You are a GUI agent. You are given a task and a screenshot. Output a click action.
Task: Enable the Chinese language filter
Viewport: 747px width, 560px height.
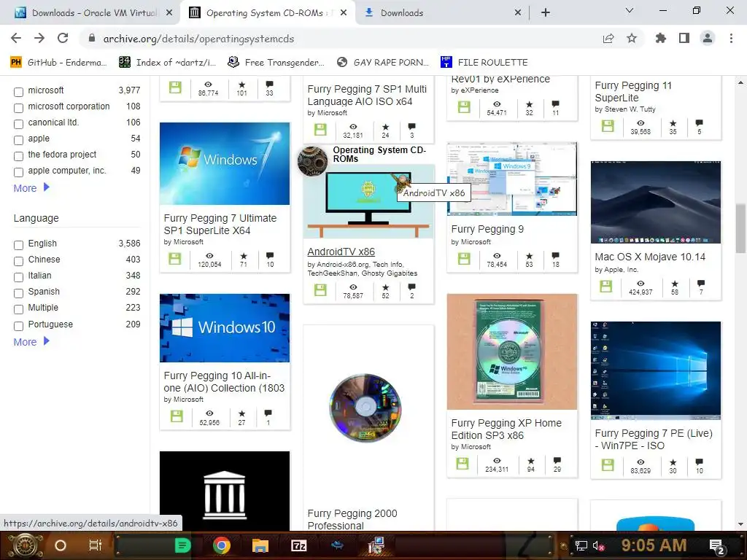point(18,261)
